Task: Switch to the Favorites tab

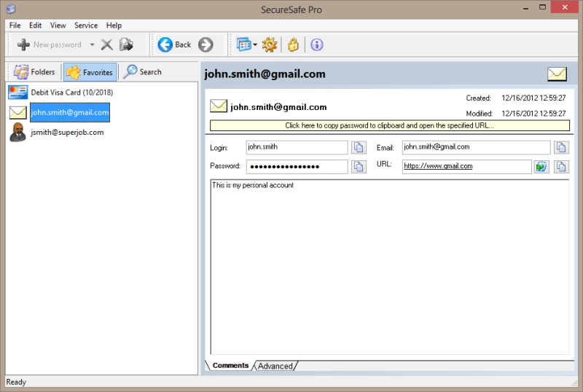Action: point(90,72)
